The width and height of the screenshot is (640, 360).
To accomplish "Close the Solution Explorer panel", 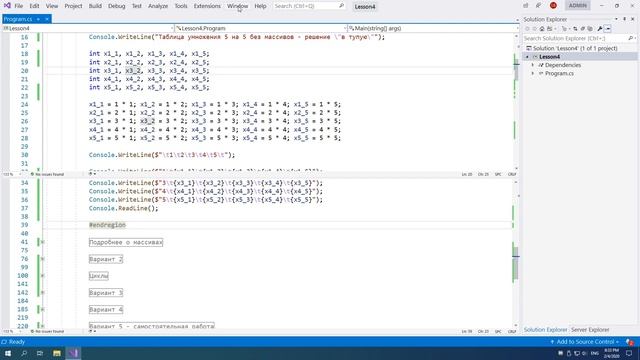I will [633, 19].
